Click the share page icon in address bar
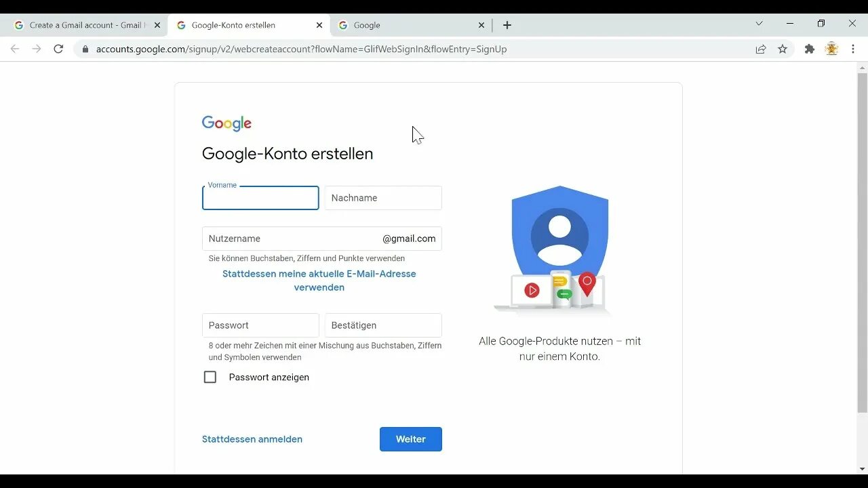868x488 pixels. click(x=761, y=49)
